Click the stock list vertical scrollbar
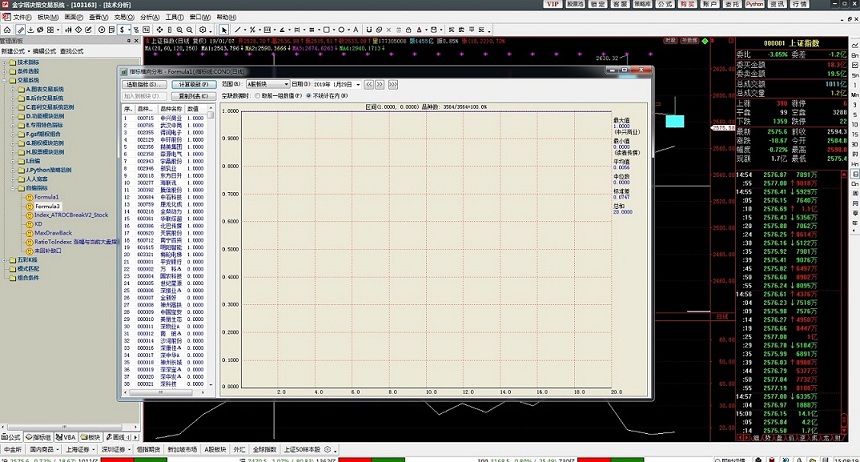The width and height of the screenshot is (860, 462). pos(211,247)
